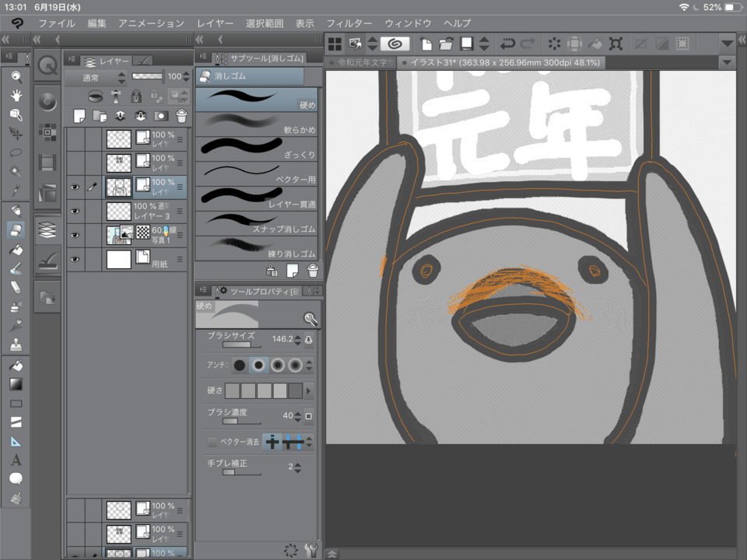The image size is (747, 560).
Task: Click the trash icon to delete the layer
Action: coord(181,116)
